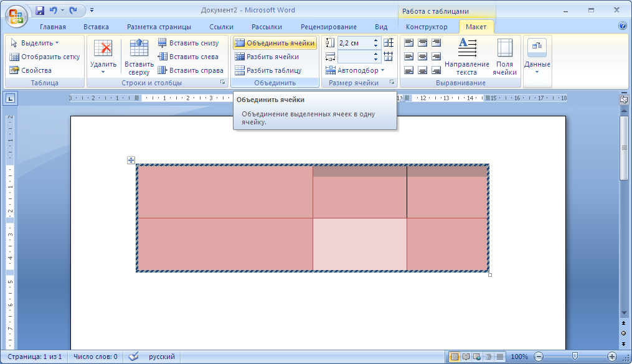This screenshot has height=364, width=632.
Task: Expand the Удалить dropdown arrow
Action: [x=103, y=72]
